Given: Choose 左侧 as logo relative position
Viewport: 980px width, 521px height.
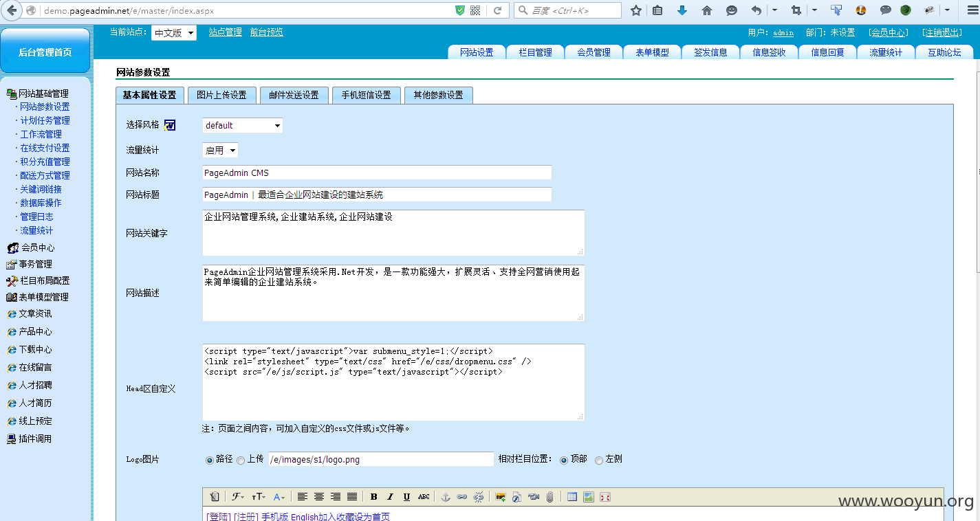Looking at the screenshot, I should tap(599, 461).
